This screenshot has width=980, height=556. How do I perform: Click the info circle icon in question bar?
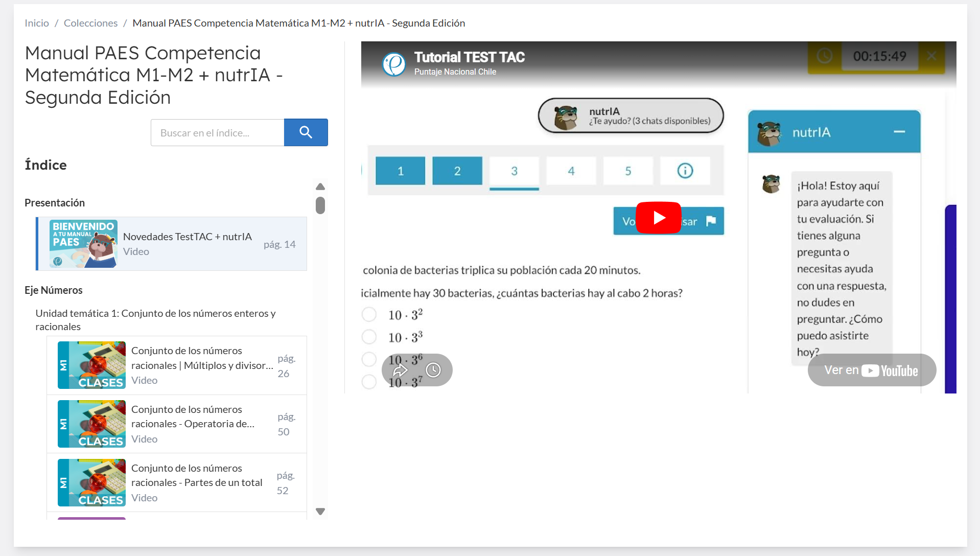click(685, 171)
